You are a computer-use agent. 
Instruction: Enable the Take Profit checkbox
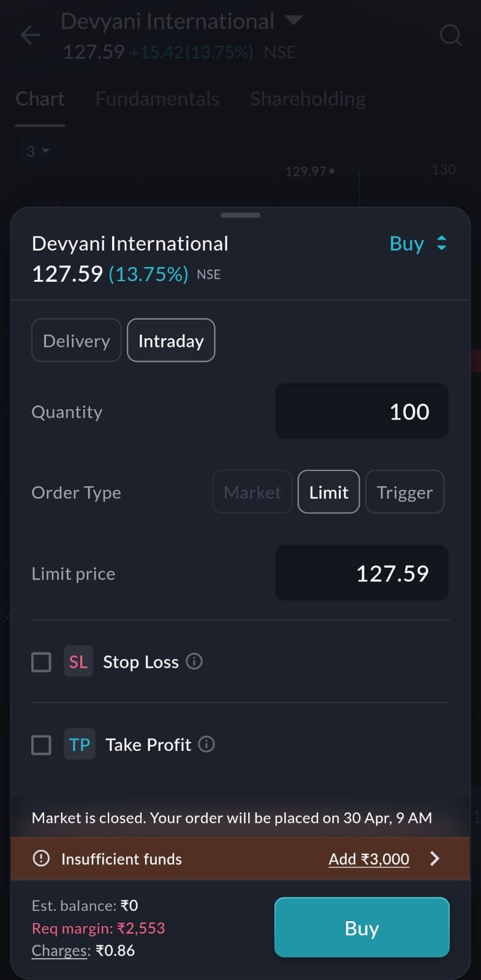[42, 745]
